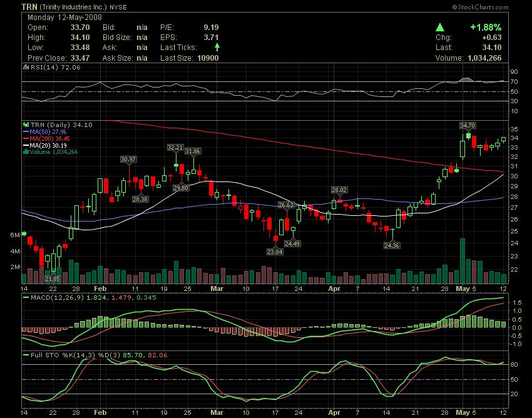Click the volume bars icon in chart legend
The image size is (532, 418).
26,151
